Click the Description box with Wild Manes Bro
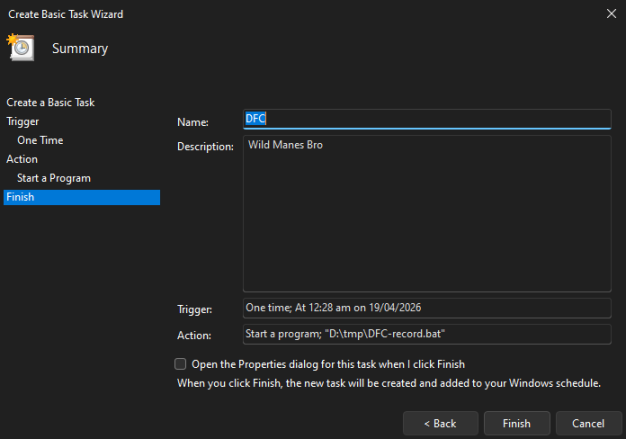626x439 pixels. point(427,214)
